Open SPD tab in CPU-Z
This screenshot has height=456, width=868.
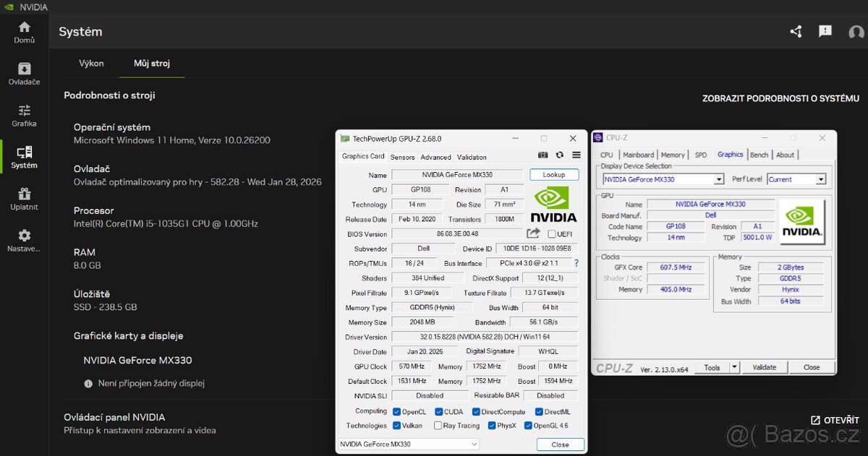tap(700, 155)
